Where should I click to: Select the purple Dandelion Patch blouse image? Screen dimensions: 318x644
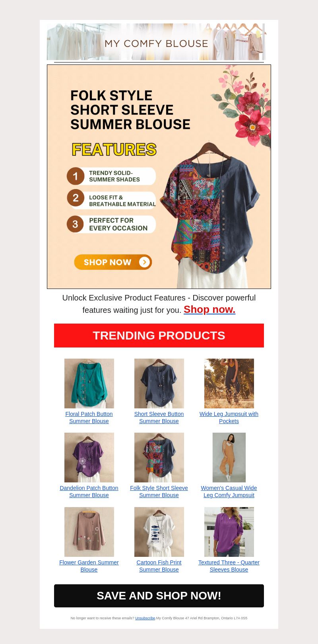point(89,457)
